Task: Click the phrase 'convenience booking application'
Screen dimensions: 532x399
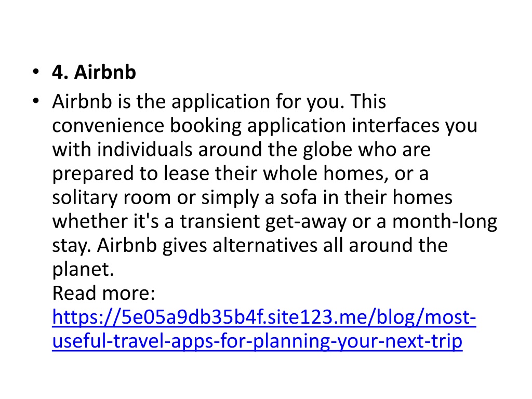Action: point(199,125)
